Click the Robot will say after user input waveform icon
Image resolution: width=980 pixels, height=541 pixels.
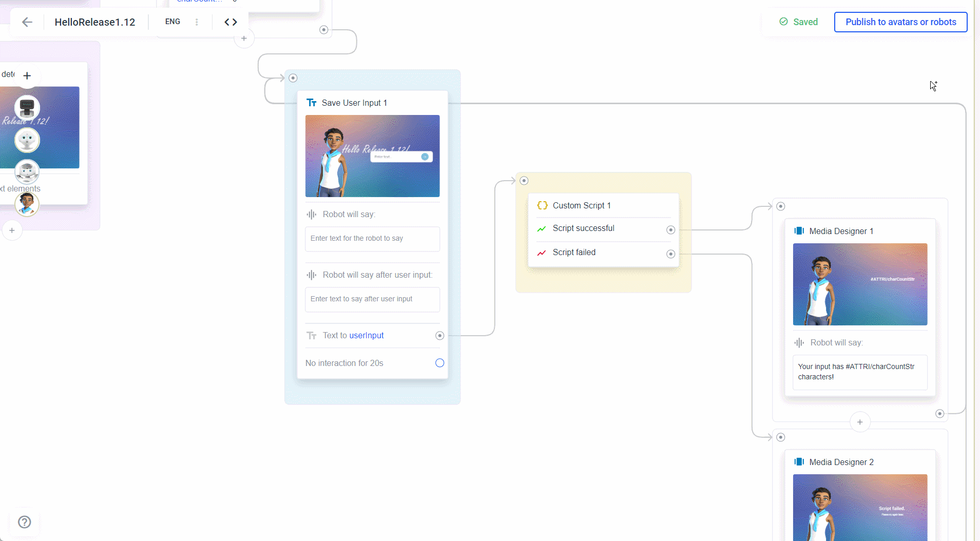311,275
